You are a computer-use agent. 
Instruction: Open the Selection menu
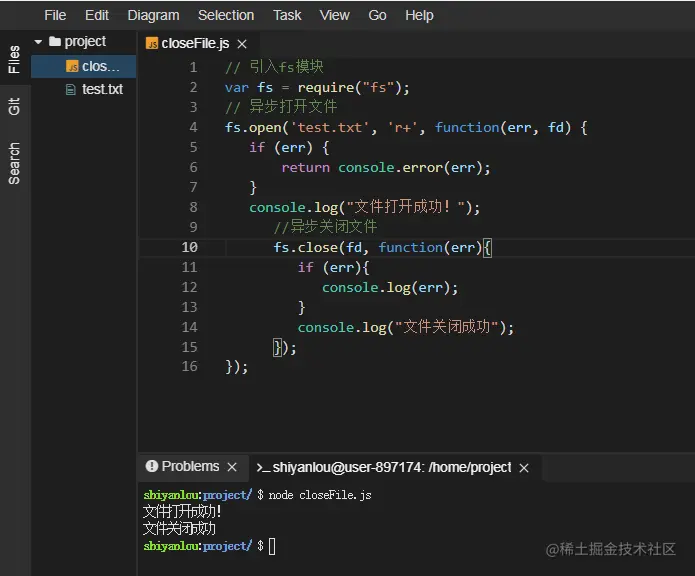(x=226, y=16)
